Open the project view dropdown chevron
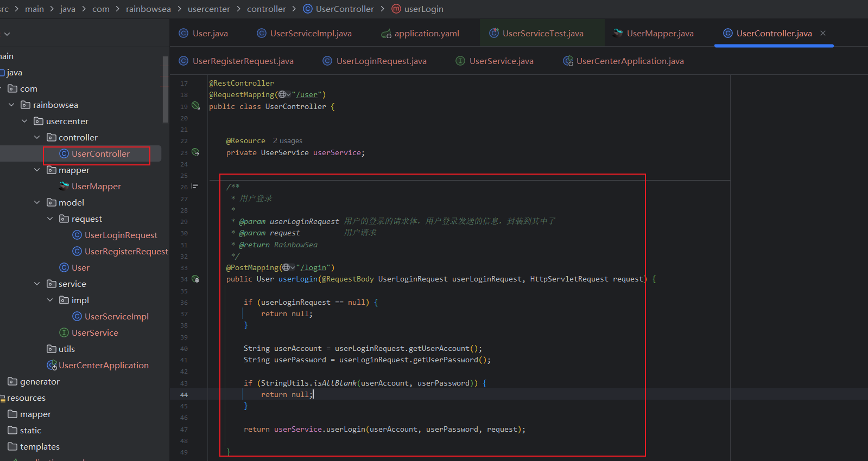868x461 pixels. click(x=7, y=34)
